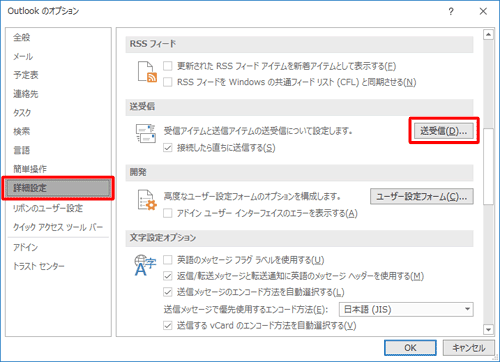
Task: Open the 日本語 (JIS) encoding dropdown
Action: click(406, 310)
